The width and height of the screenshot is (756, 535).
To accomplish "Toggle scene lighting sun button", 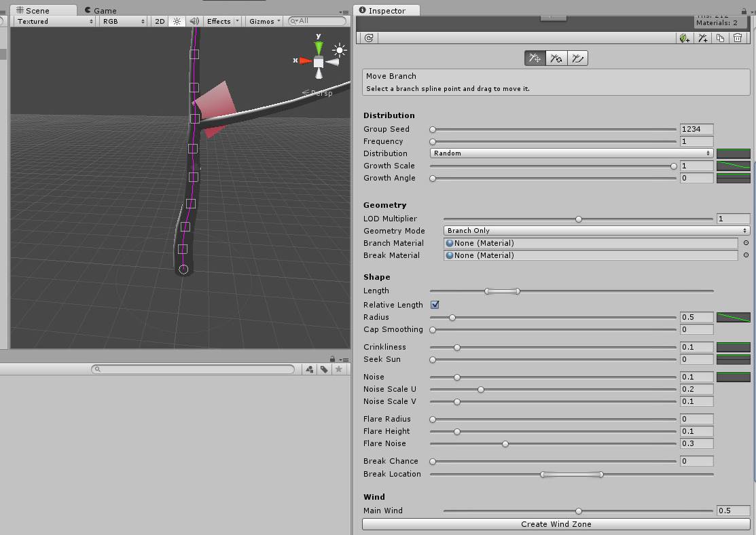I will [x=177, y=21].
